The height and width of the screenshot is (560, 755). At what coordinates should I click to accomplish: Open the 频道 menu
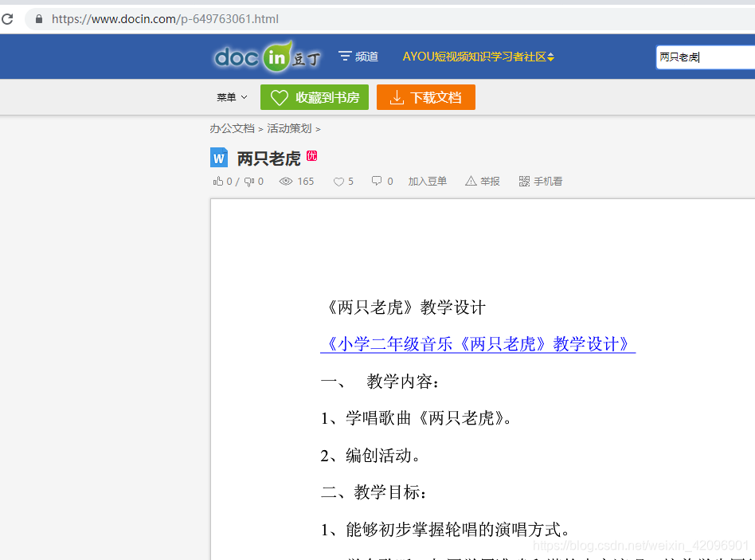coord(358,56)
